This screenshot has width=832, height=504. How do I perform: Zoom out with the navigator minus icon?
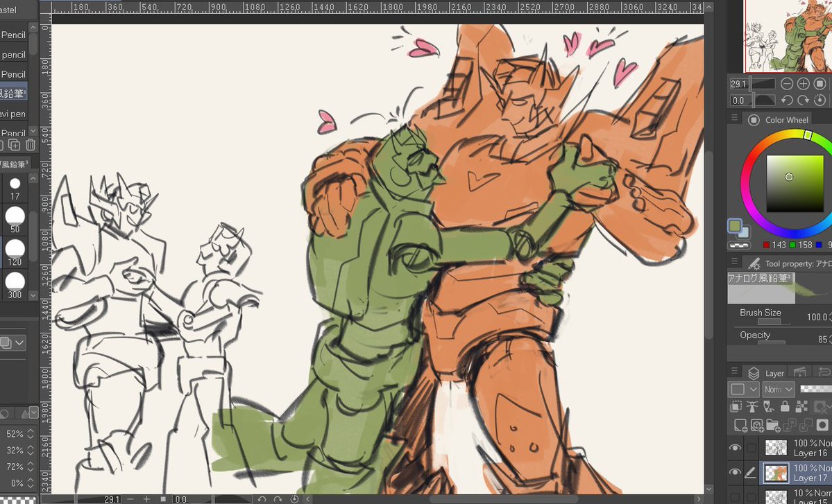787,84
